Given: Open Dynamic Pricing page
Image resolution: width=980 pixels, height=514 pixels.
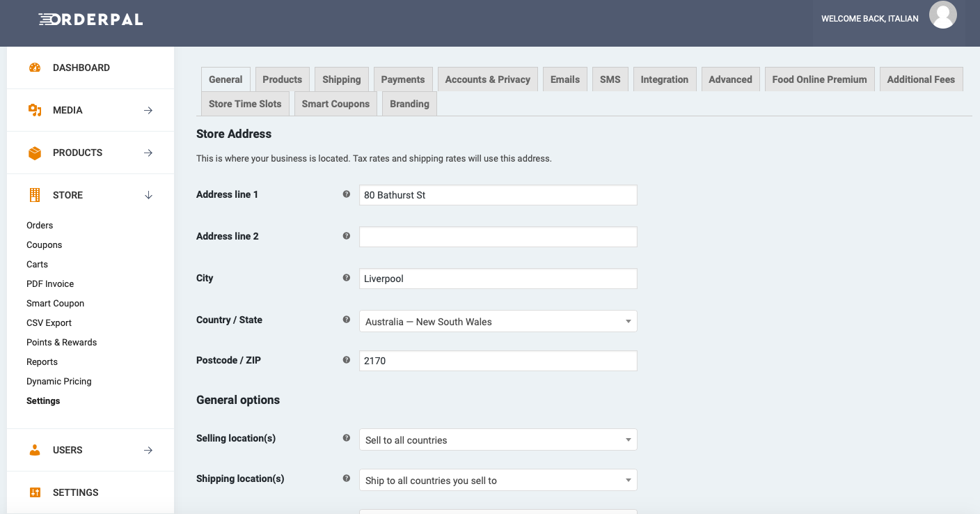Looking at the screenshot, I should pos(59,381).
